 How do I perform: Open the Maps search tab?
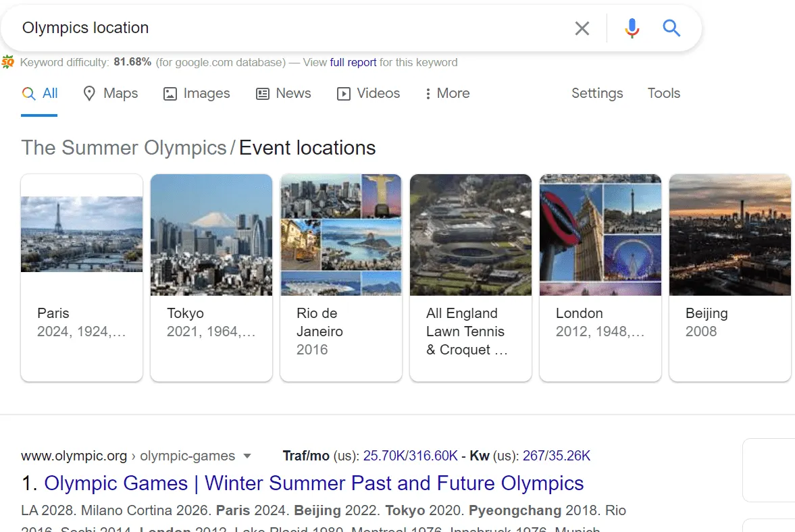110,94
